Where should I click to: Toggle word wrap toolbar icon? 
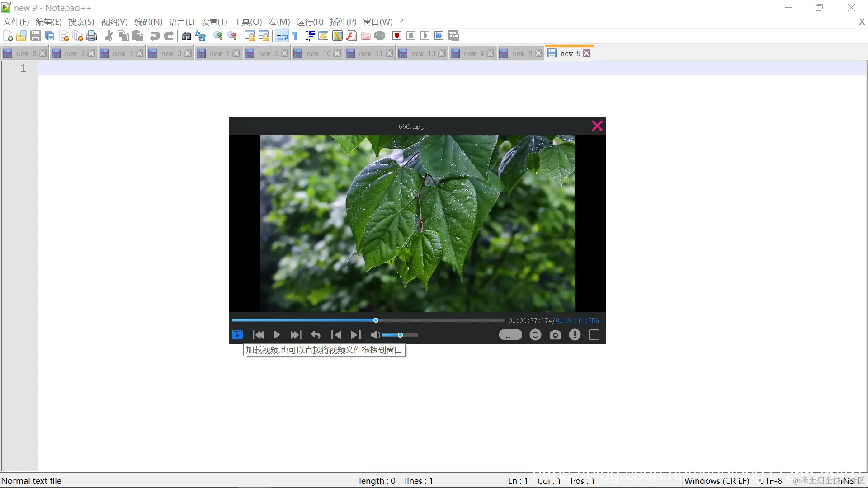pos(281,36)
